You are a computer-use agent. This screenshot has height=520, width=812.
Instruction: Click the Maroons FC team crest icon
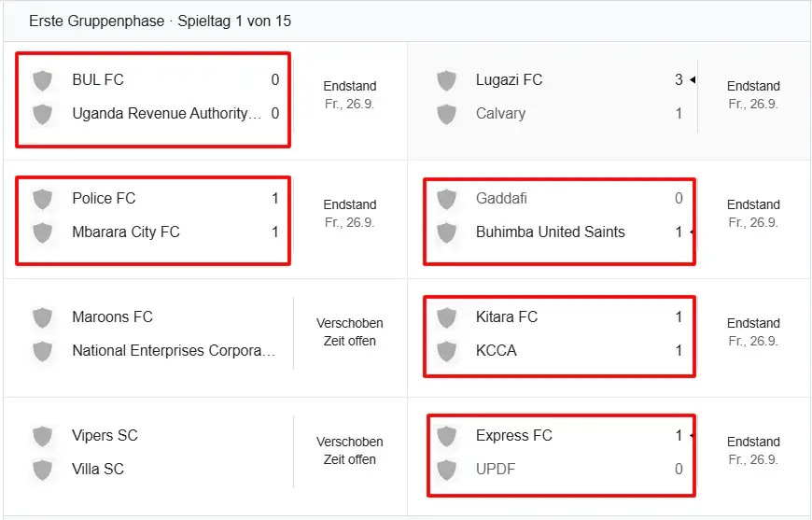(x=42, y=317)
